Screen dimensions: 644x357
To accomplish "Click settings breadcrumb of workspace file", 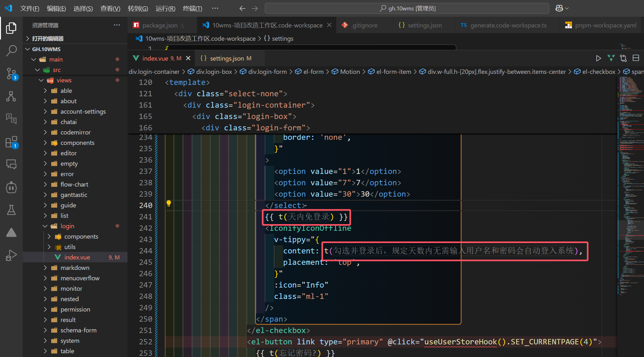I will 279,39.
